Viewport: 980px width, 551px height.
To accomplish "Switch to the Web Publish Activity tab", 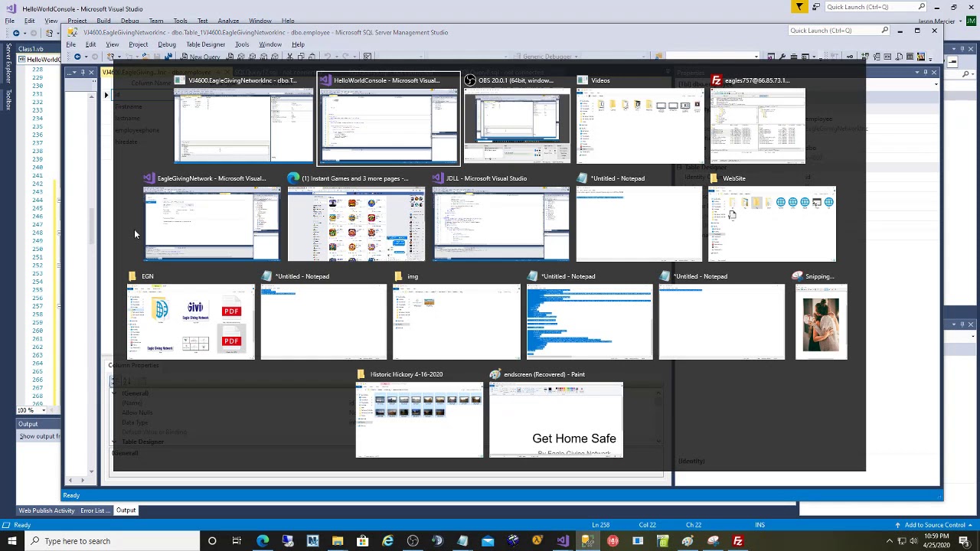I will (x=47, y=510).
